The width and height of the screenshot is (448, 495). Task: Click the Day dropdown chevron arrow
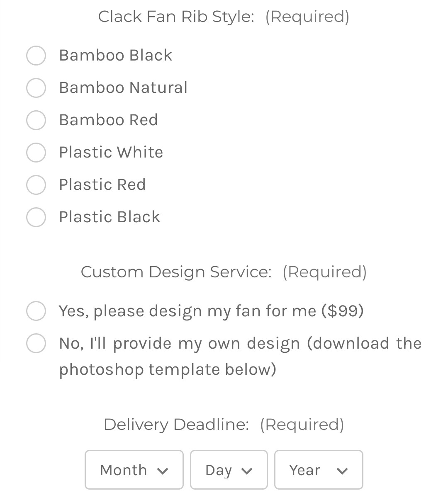[247, 471]
